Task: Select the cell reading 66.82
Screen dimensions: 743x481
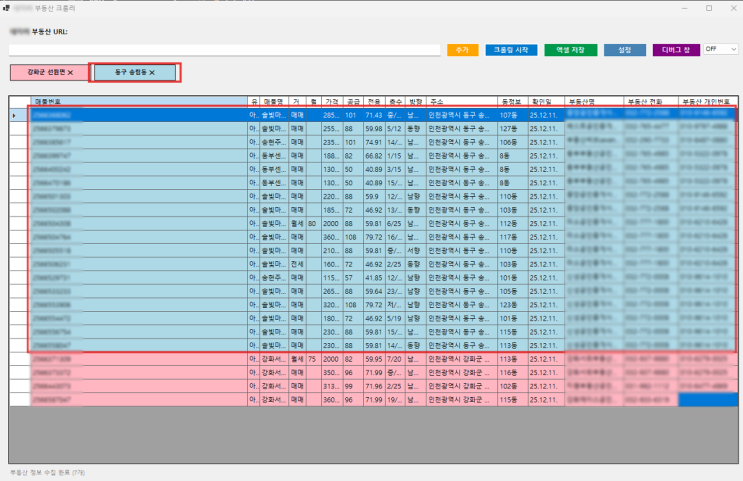Action: coord(374,156)
